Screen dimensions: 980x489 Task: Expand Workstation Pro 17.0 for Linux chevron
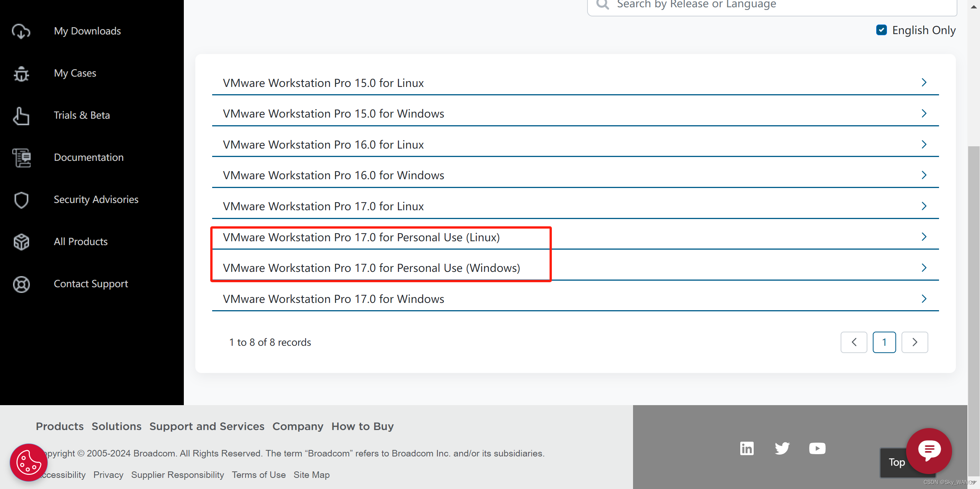pos(924,206)
